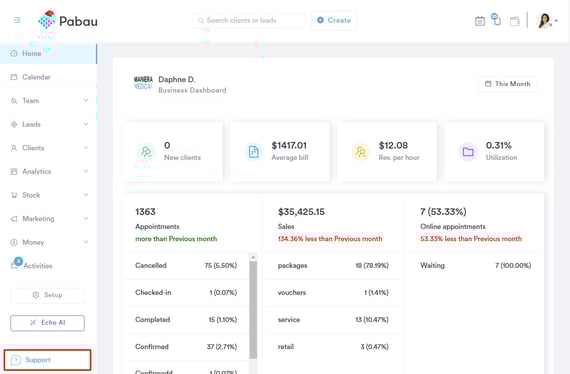Click the Utilization folder icon
The image size is (570, 374).
tap(468, 152)
